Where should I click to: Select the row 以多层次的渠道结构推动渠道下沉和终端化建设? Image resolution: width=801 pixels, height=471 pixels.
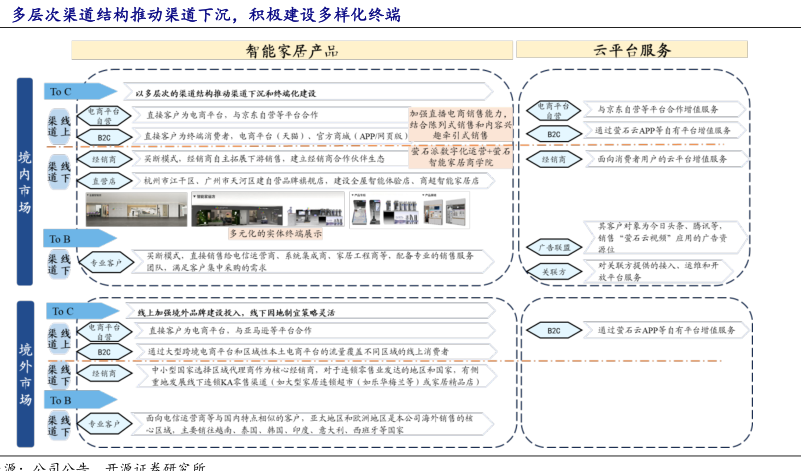[x=308, y=93]
